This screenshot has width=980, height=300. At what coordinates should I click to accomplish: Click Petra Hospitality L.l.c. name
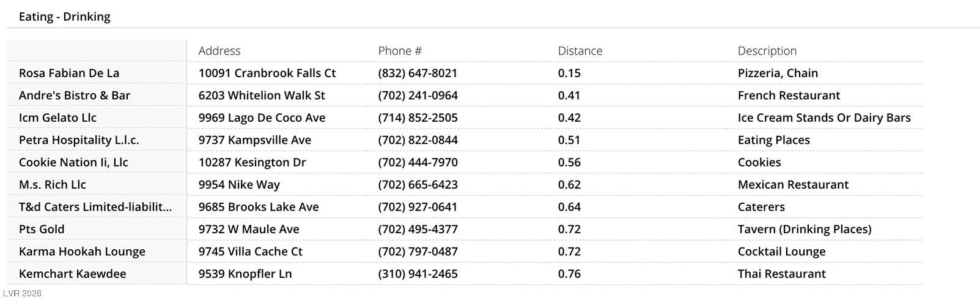pyautogui.click(x=79, y=140)
